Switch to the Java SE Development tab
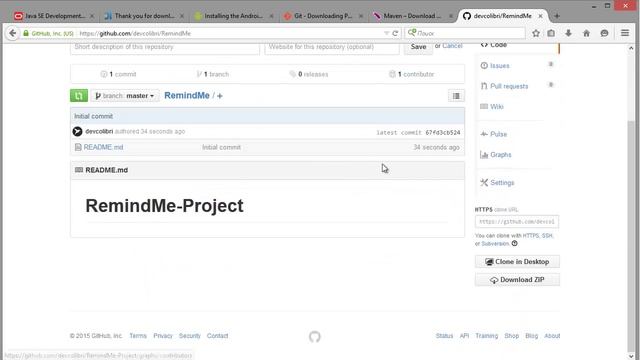 pos(53,16)
